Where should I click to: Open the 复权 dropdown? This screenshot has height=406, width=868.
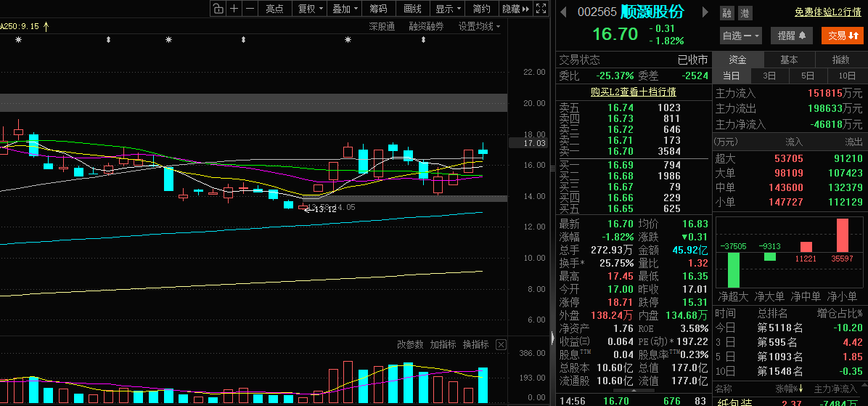click(309, 8)
